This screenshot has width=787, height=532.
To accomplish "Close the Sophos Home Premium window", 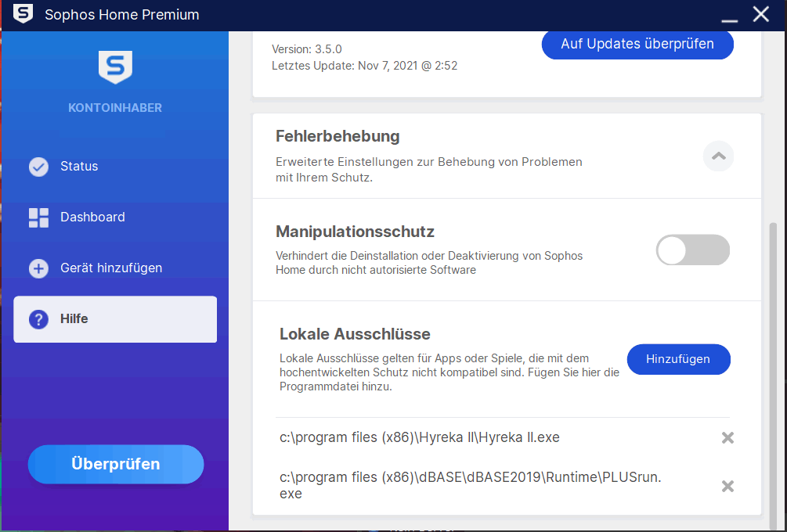I will (761, 14).
